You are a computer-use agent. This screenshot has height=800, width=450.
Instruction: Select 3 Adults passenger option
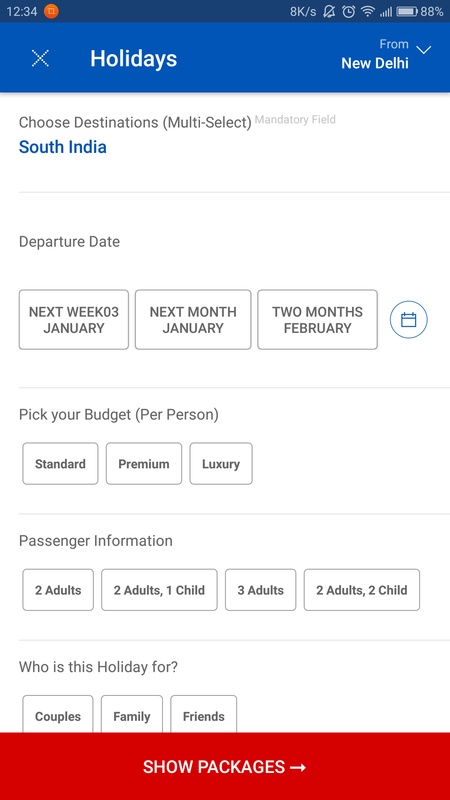[x=261, y=590]
